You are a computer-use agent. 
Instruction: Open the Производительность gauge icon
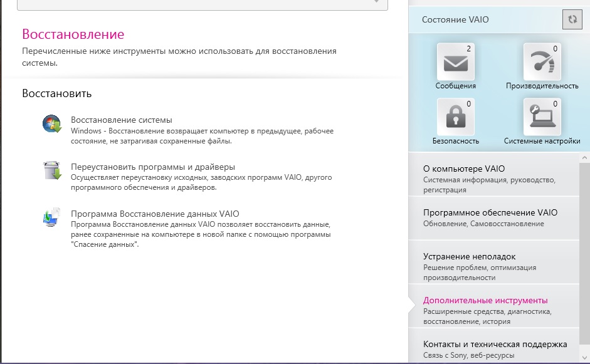(542, 63)
